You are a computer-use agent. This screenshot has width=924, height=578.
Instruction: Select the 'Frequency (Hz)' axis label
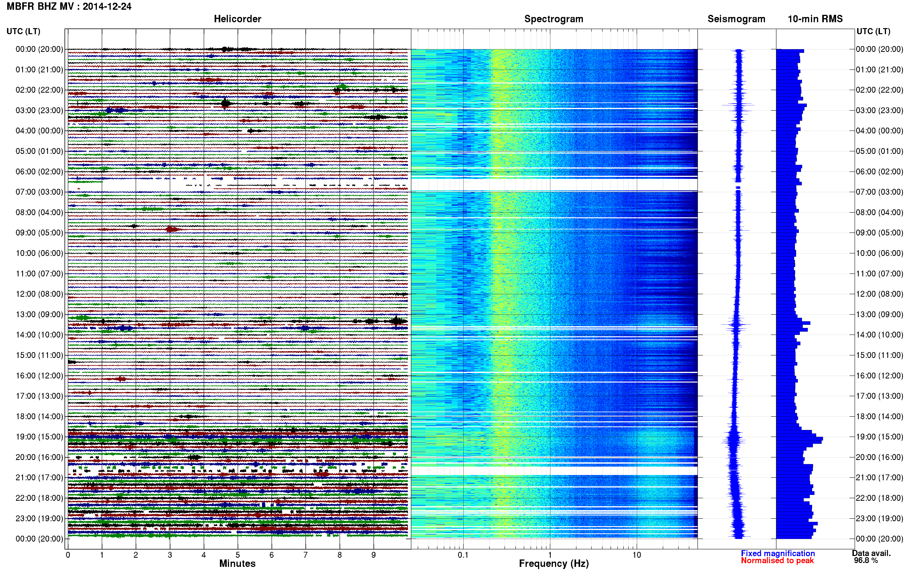pos(553,564)
